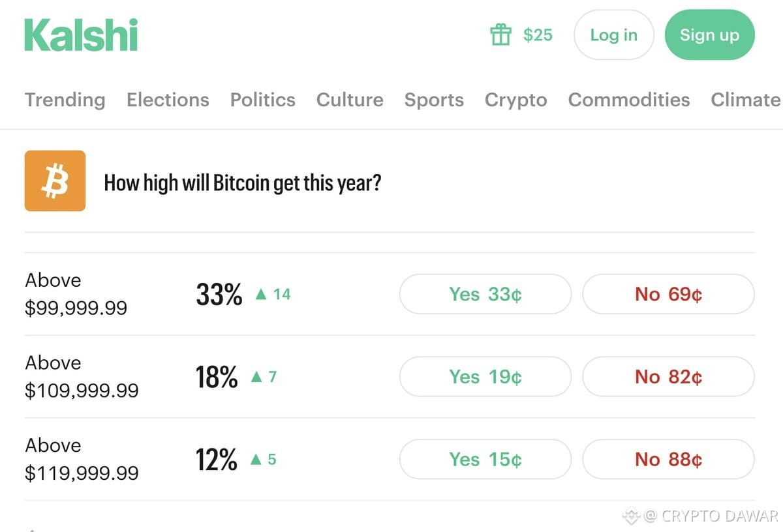
Task: Open the Trending tab
Action: 65,100
